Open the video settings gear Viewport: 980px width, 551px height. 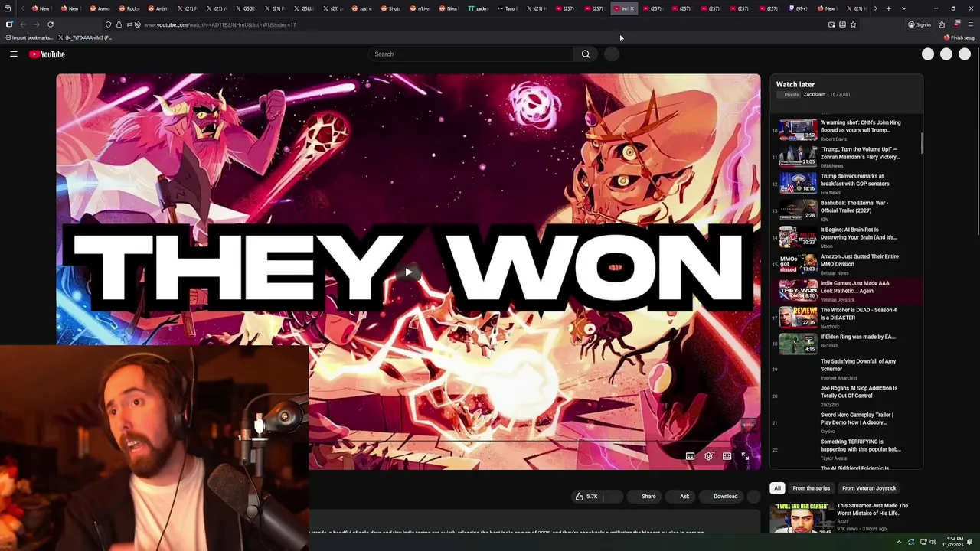708,456
